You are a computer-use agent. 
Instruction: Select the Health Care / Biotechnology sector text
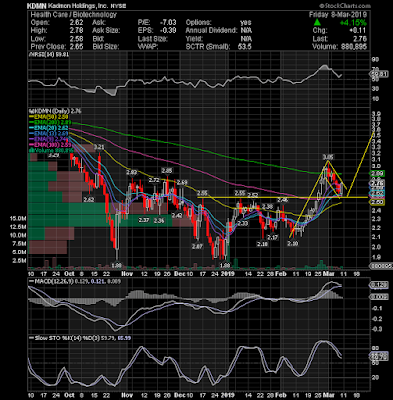coord(74,14)
